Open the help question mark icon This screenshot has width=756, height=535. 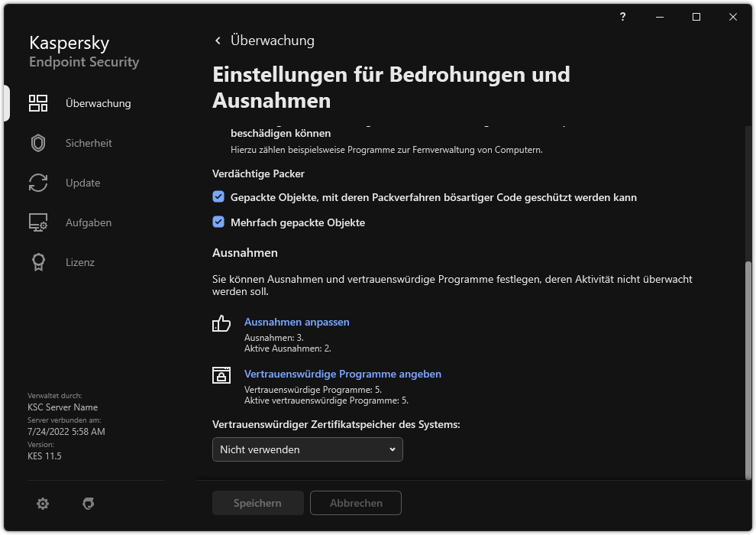[x=622, y=16]
